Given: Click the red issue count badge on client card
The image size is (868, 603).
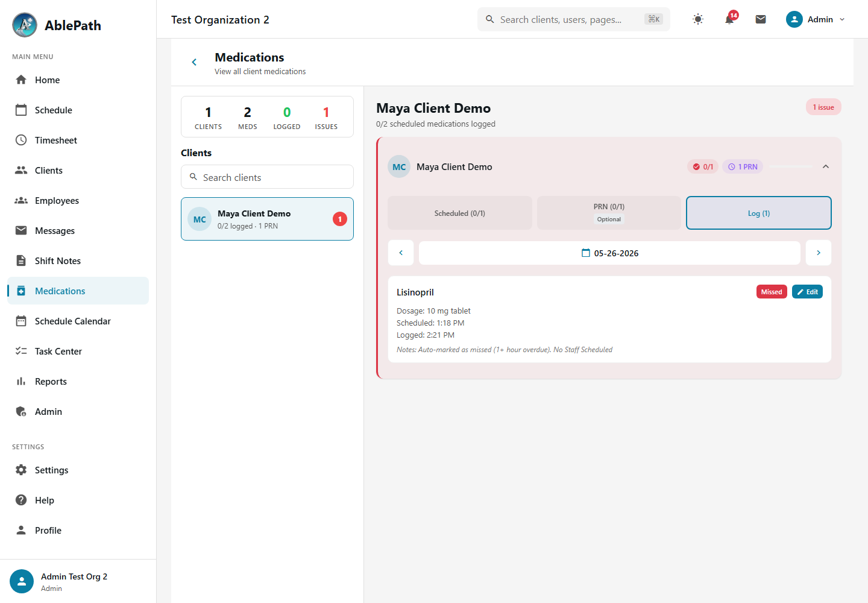Looking at the screenshot, I should [340, 219].
